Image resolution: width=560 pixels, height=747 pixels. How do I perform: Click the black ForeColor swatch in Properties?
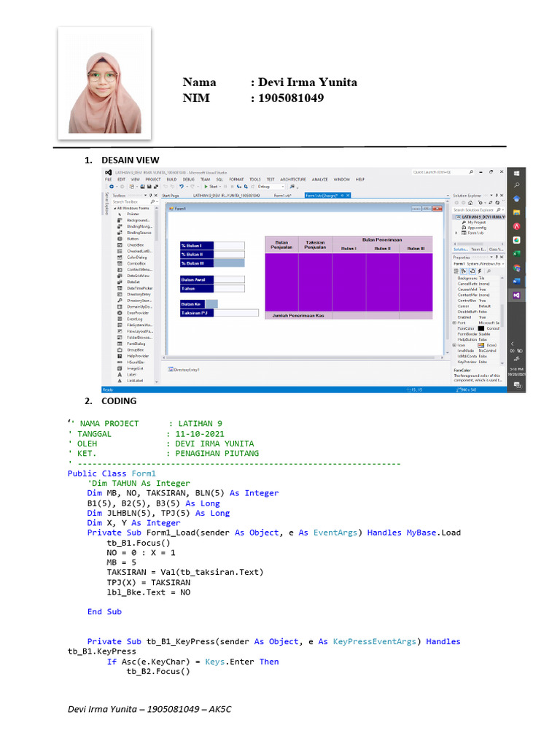point(481,328)
